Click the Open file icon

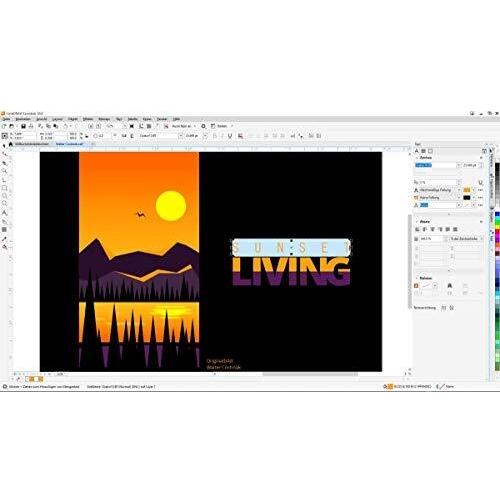[x=12, y=126]
